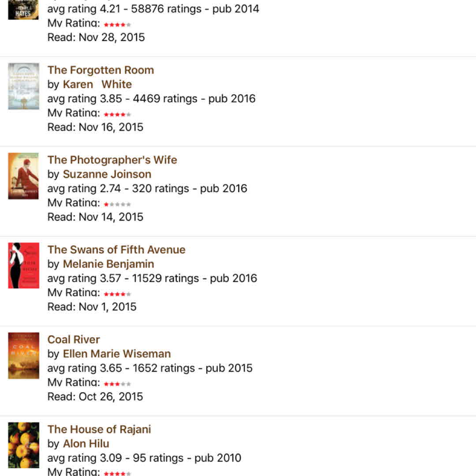Viewport: 476px width, 476px height.
Task: Tap Coal River's three-star rating
Action: click(117, 384)
